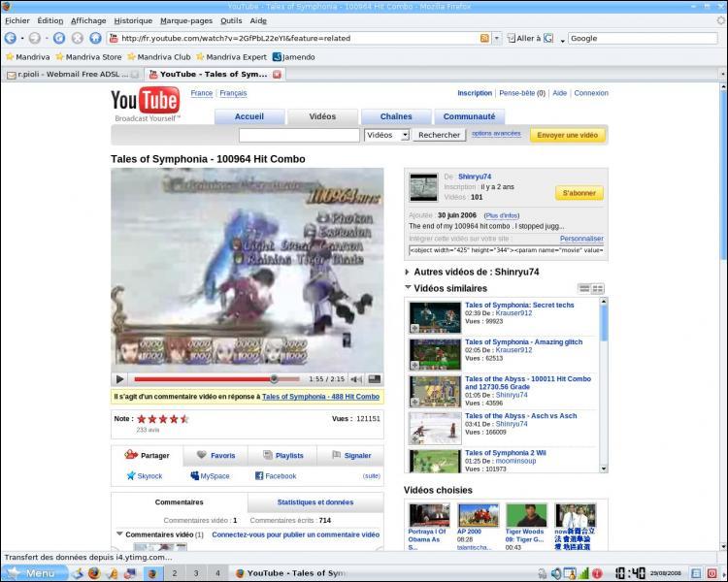This screenshot has height=582, width=728.
Task: Open the Jamendo bookmark
Action: pyautogui.click(x=294, y=57)
